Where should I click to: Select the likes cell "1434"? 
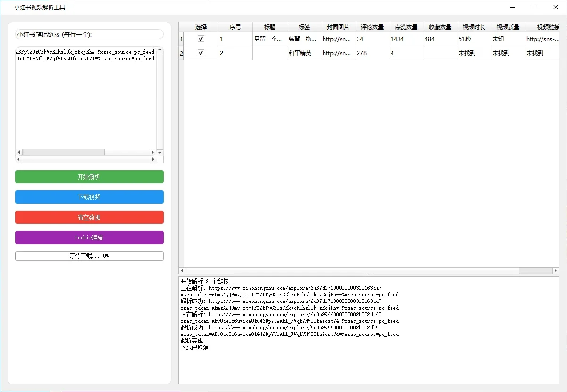click(x=406, y=39)
